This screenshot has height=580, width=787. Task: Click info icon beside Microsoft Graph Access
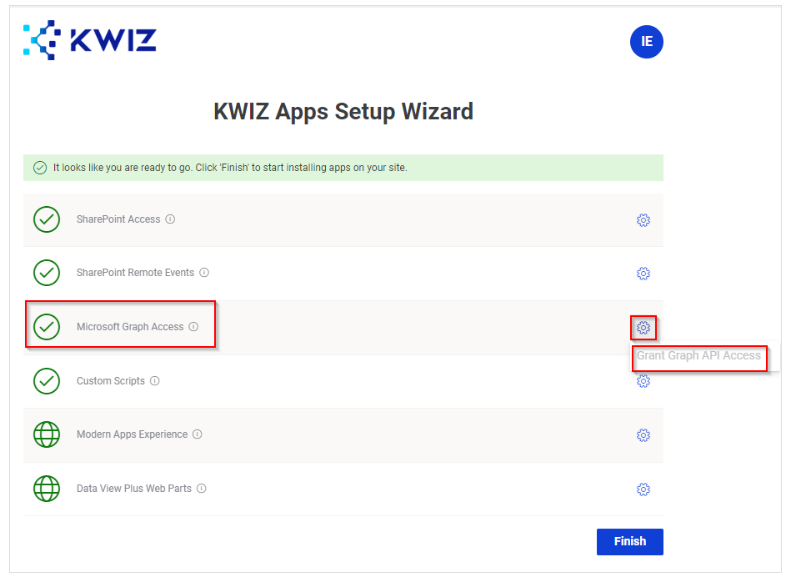[193, 327]
